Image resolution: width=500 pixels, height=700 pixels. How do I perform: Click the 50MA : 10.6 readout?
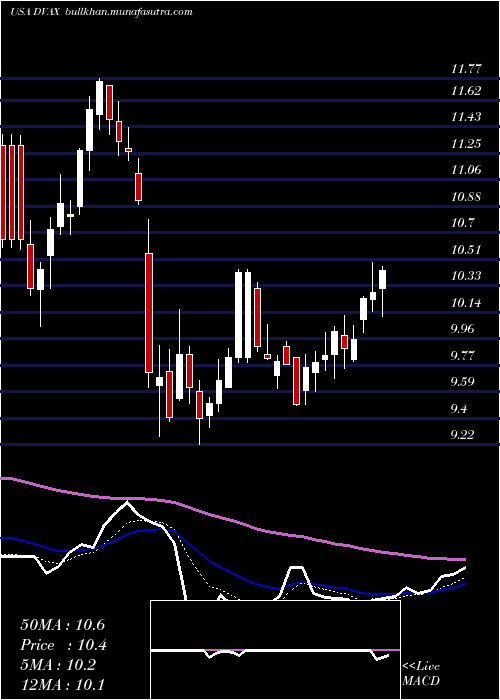pos(62,625)
